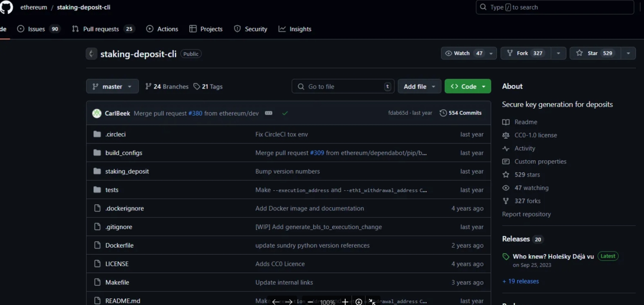Open 554 Commits history
The height and width of the screenshot is (305, 644).
(x=460, y=113)
